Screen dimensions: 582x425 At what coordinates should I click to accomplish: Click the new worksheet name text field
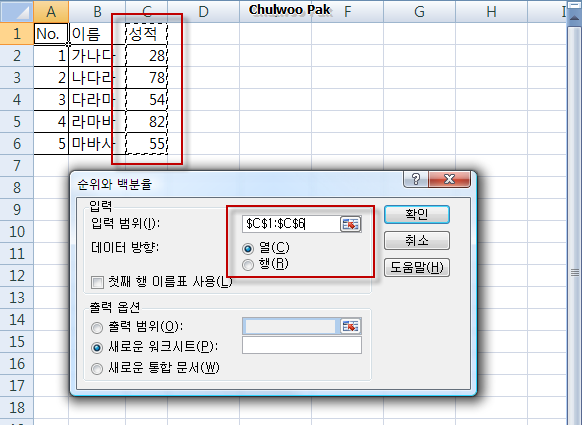tap(302, 345)
